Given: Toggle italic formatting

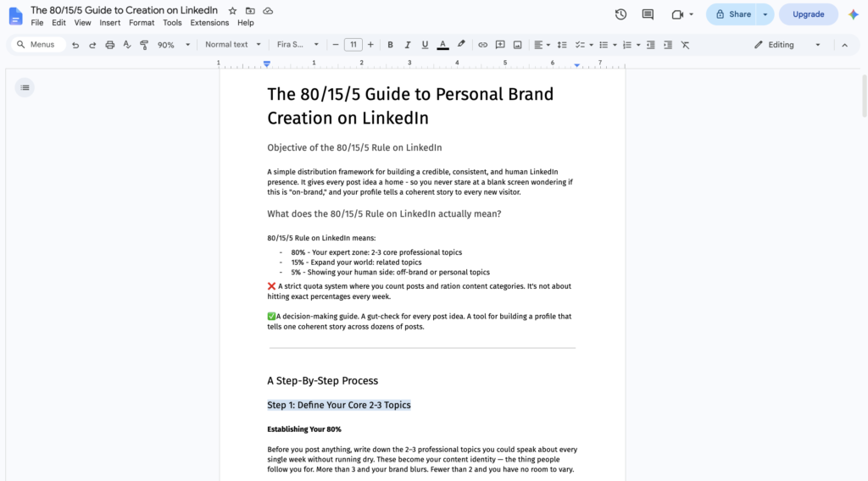Looking at the screenshot, I should pos(408,45).
